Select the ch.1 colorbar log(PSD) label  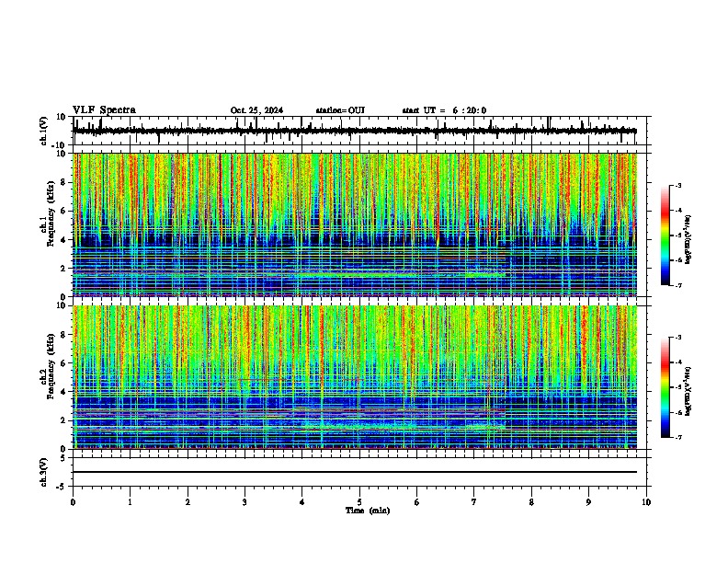688,240
